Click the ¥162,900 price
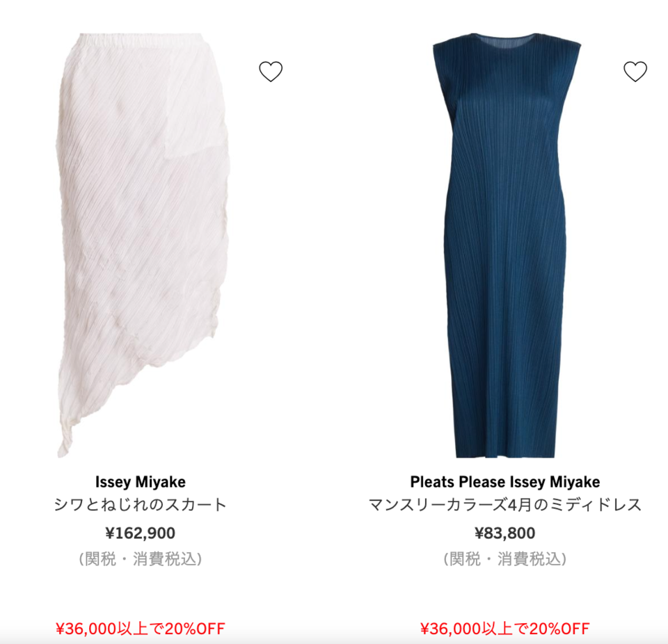This screenshot has width=668, height=644. pos(140,533)
